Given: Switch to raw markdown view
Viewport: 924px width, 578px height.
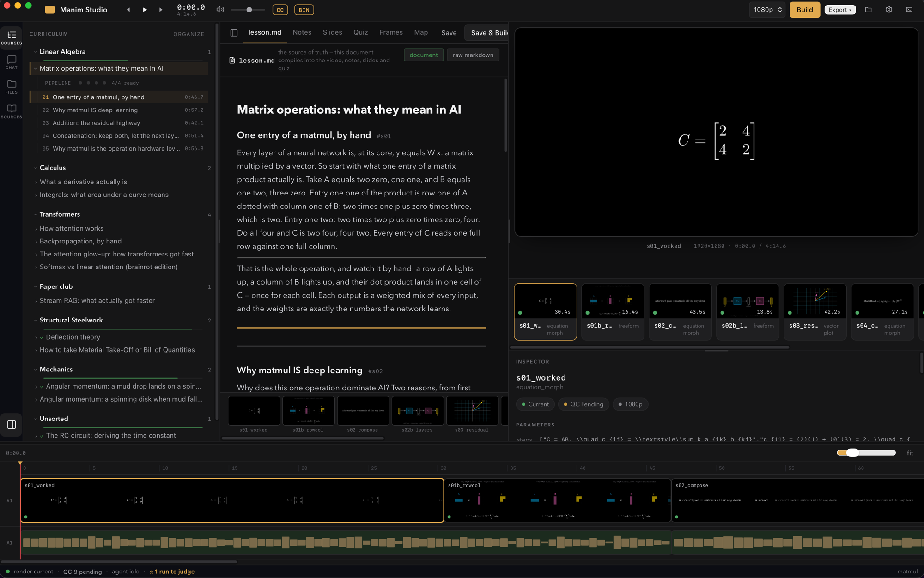Looking at the screenshot, I should (x=473, y=55).
